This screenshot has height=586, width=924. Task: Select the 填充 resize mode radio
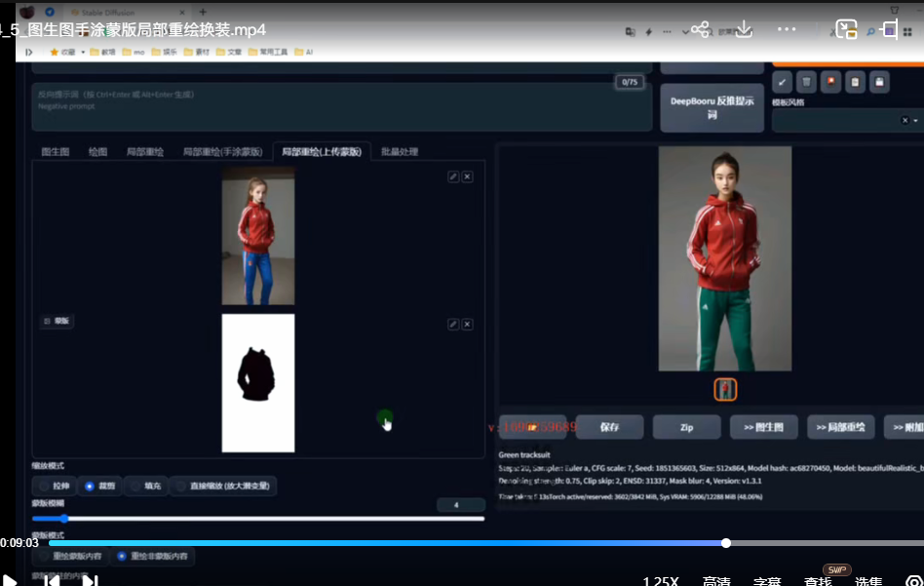pyautogui.click(x=135, y=487)
